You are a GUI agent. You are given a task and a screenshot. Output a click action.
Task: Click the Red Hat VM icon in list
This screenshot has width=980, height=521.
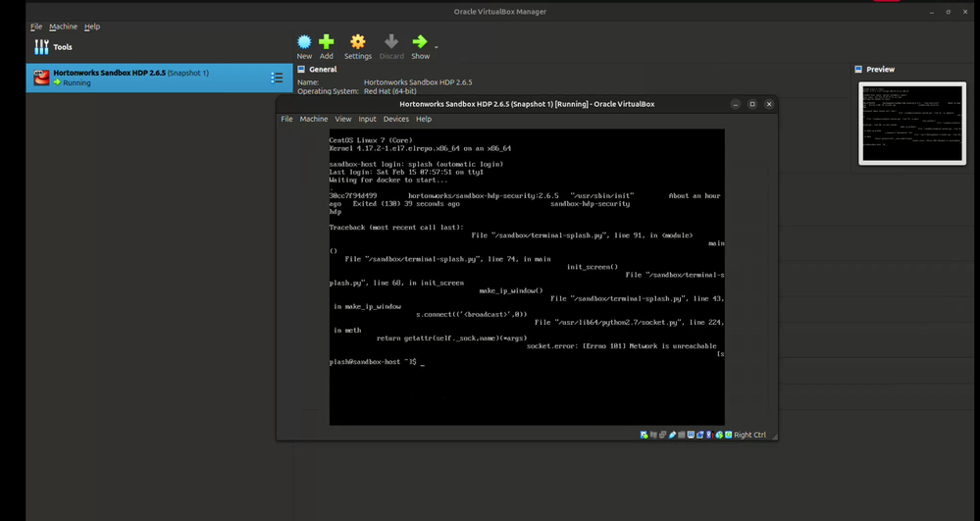[41, 78]
